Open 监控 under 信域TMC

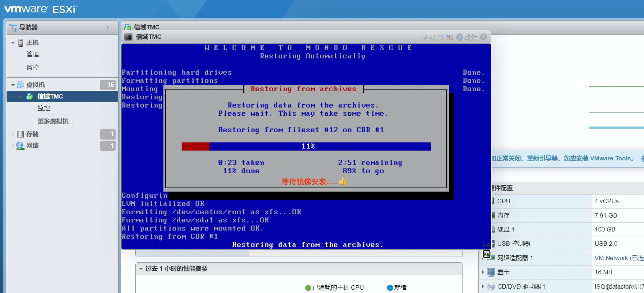click(x=44, y=108)
